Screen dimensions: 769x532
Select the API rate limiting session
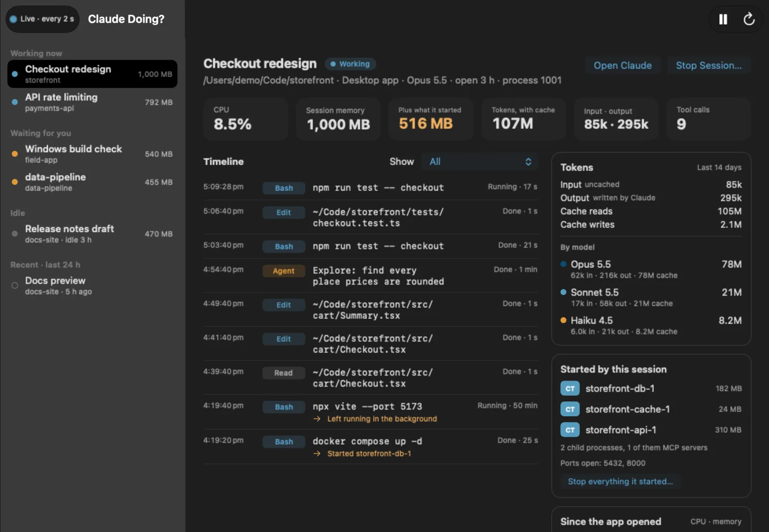click(92, 102)
